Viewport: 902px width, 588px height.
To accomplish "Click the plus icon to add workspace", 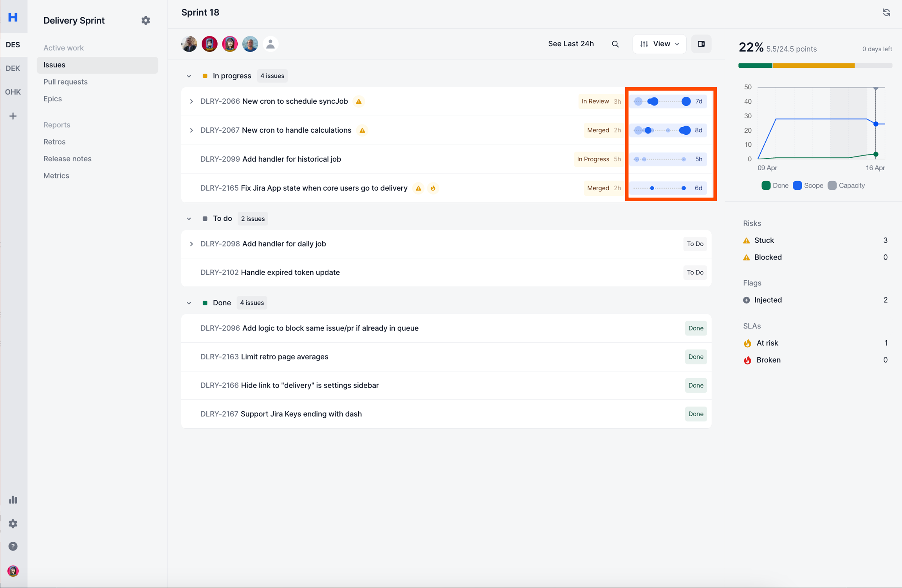I will 13,116.
